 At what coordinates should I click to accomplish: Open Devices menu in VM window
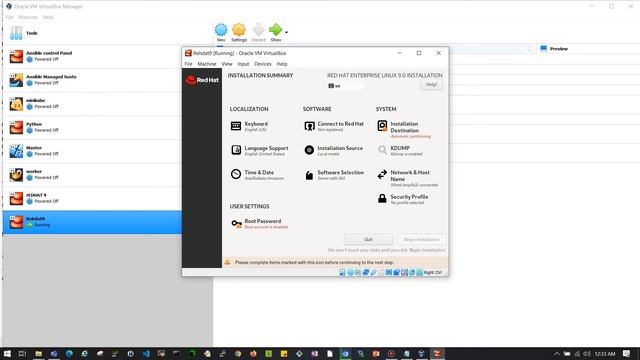(x=262, y=64)
